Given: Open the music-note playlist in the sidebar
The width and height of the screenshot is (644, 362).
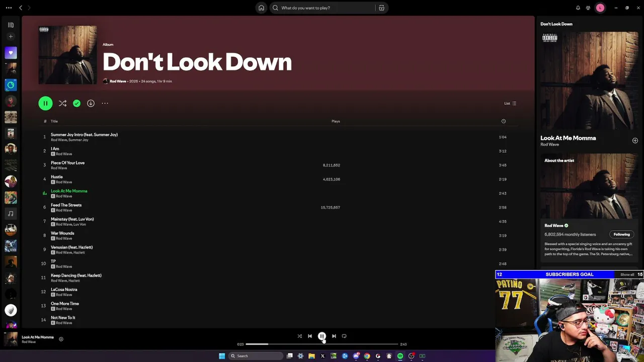Looking at the screenshot, I should (x=11, y=214).
